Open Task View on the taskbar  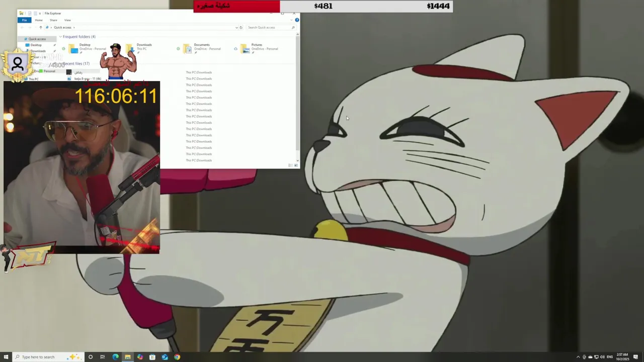tap(103, 357)
